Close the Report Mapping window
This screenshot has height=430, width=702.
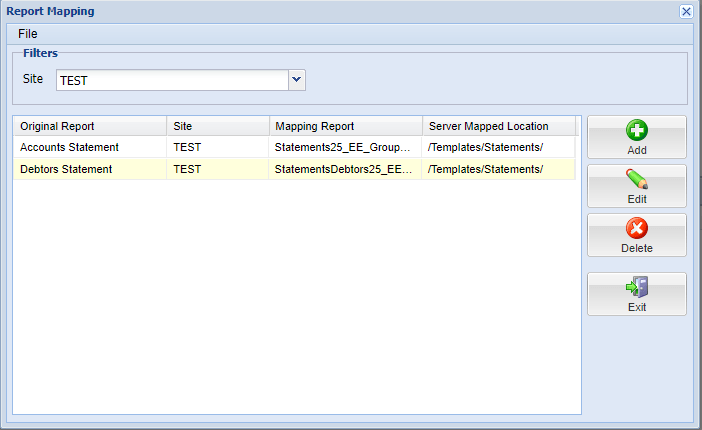point(686,11)
